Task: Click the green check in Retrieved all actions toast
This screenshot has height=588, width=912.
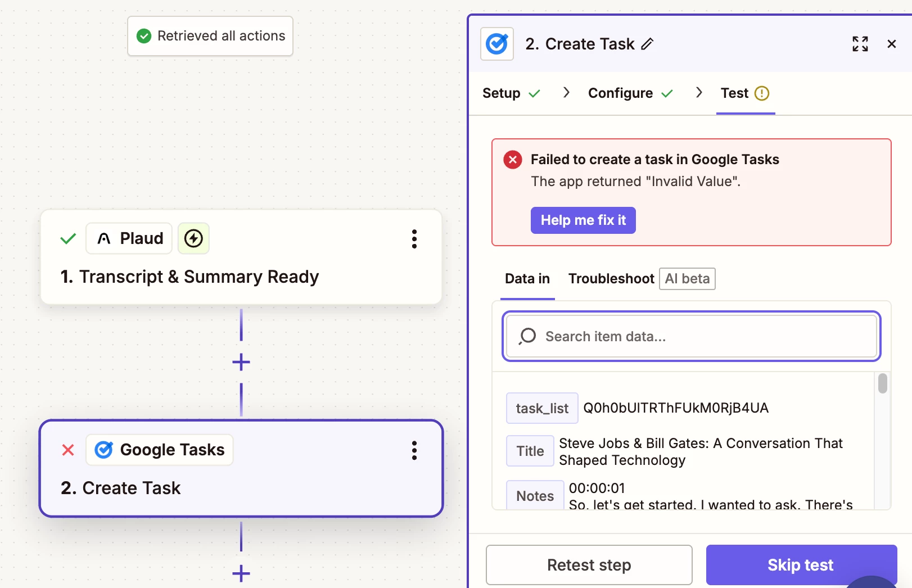Action: click(x=144, y=36)
